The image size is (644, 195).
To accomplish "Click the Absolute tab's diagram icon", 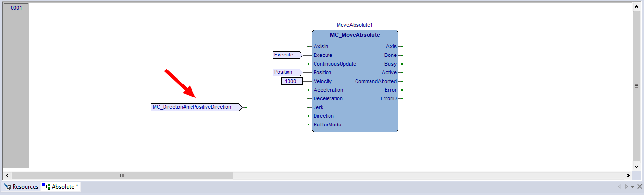I will pos(46,187).
